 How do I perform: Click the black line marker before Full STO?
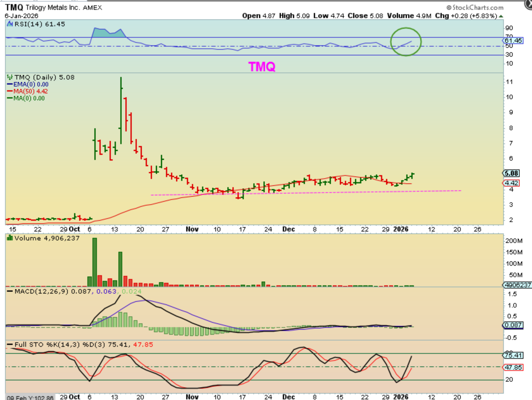[x=10, y=345]
